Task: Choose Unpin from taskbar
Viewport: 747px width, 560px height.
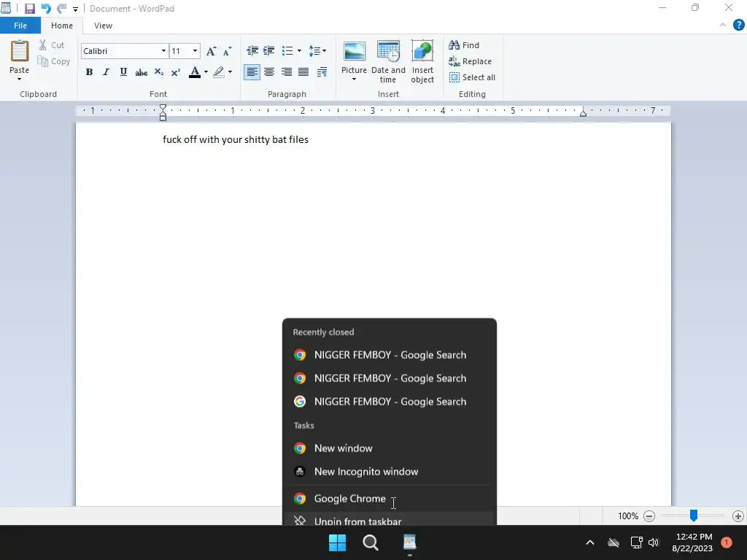Action: point(390,520)
